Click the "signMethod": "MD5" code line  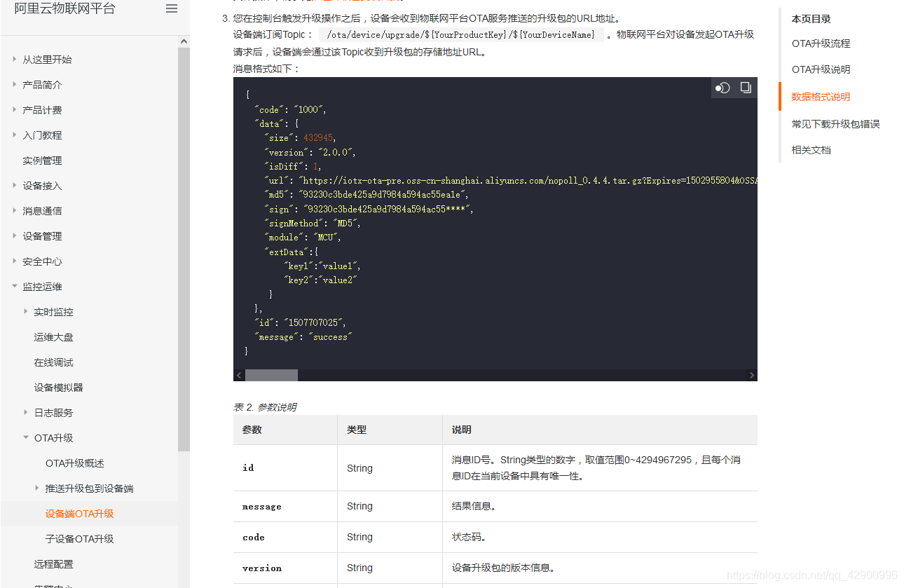[x=313, y=223]
